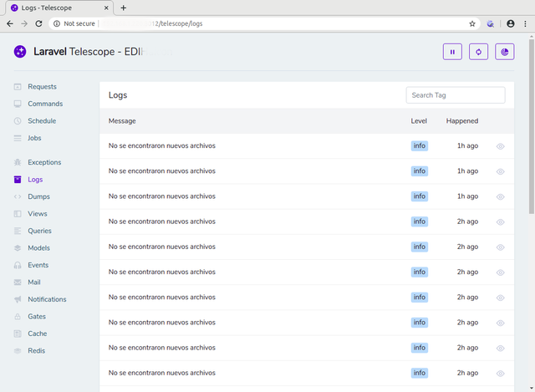Click the Notifications megaphone icon

(18, 299)
